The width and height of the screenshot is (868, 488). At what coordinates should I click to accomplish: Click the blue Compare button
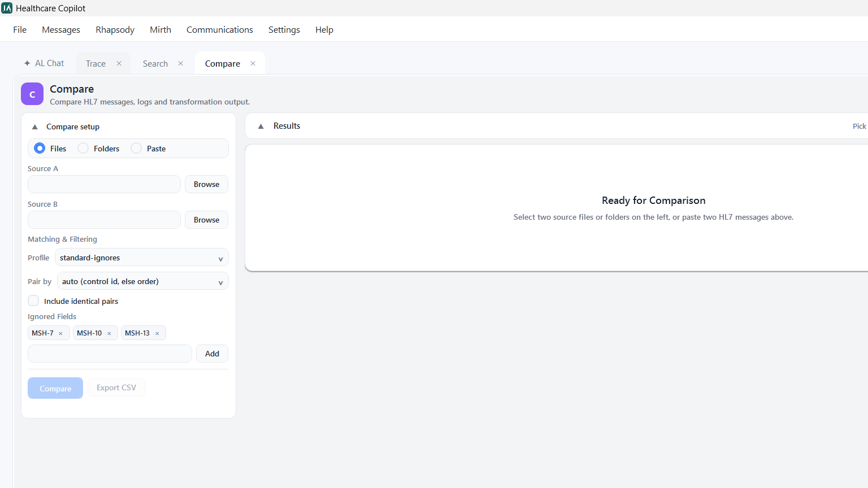pos(55,388)
